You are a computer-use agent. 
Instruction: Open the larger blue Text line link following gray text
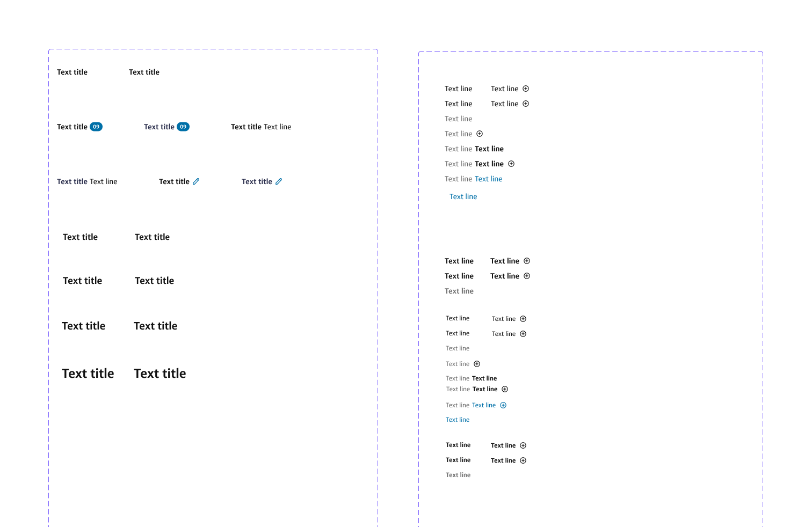(489, 179)
